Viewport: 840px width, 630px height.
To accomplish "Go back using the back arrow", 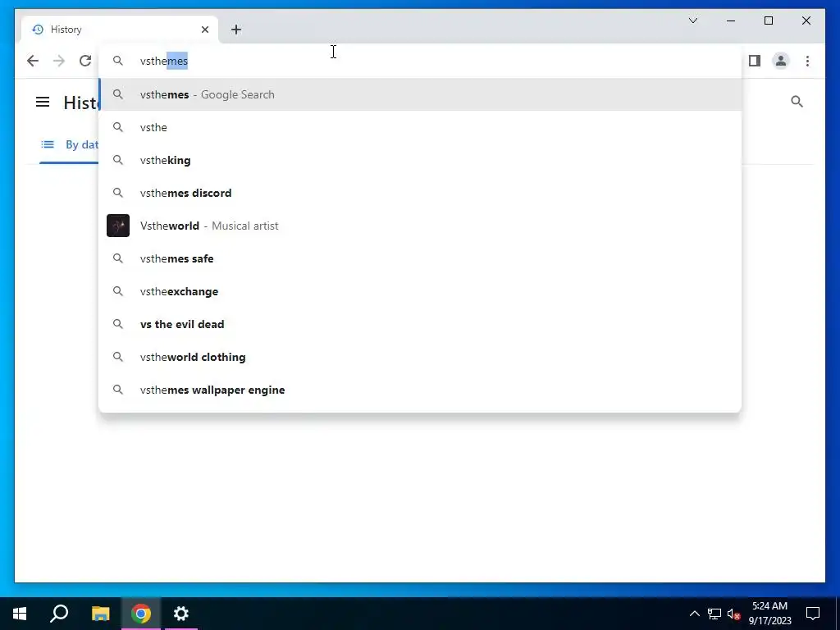I will (x=33, y=61).
